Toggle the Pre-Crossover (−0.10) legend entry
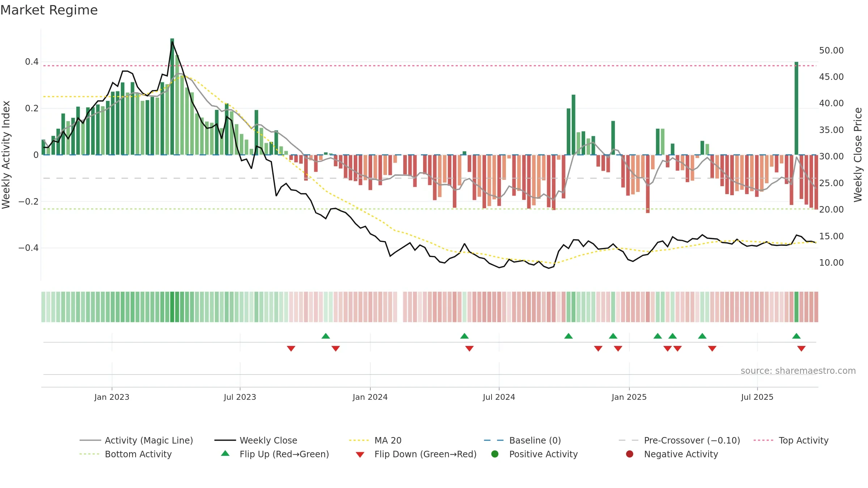Viewport: 868px width, 488px height. 679,440
